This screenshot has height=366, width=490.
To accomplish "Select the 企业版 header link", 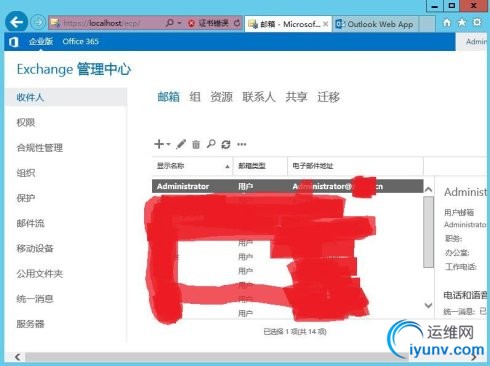I will point(41,41).
